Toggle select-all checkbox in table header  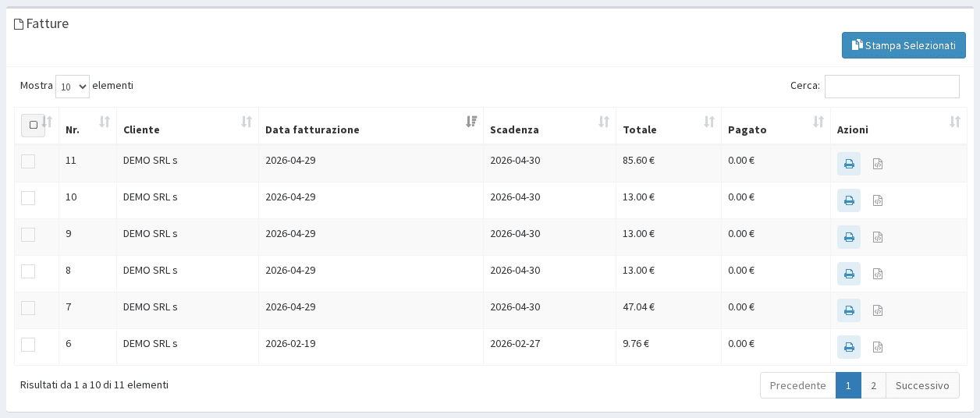(33, 125)
